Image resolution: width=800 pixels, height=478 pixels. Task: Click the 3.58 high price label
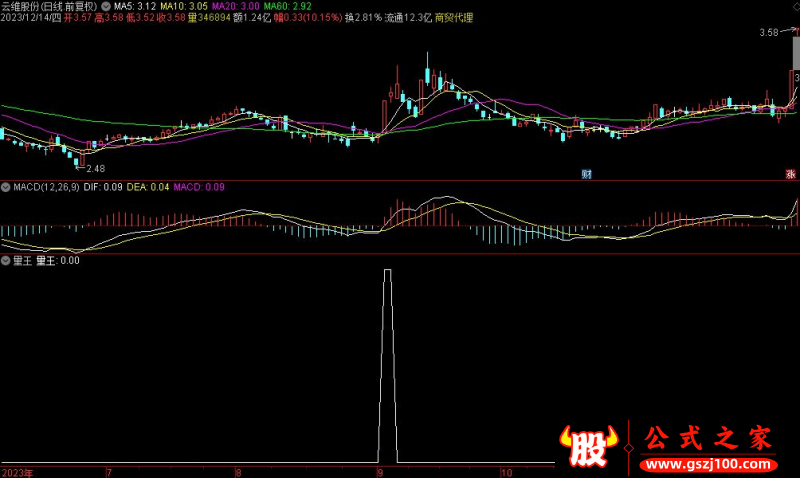[768, 33]
